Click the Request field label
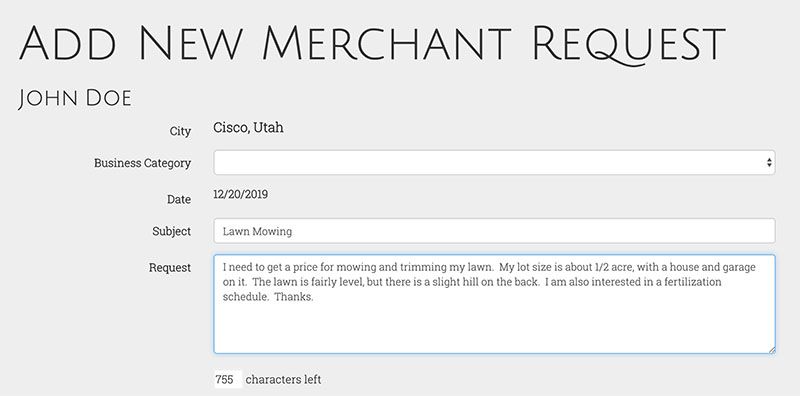The image size is (800, 396). 170,267
